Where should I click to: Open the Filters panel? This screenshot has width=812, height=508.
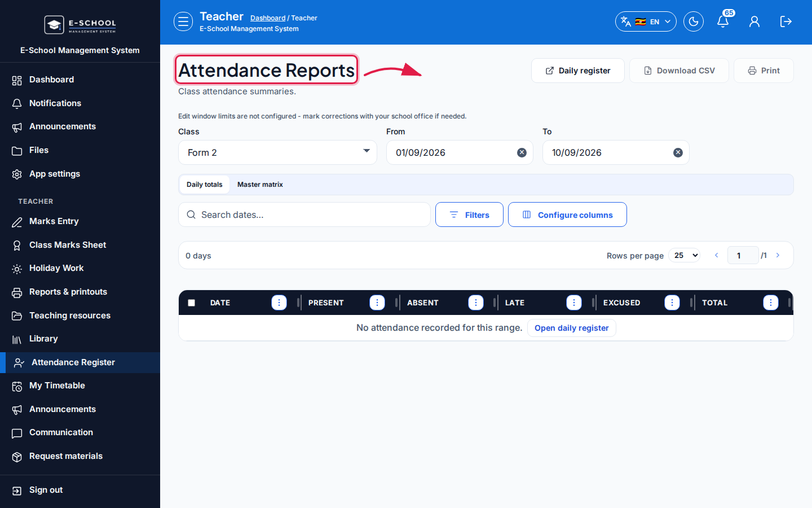coord(469,214)
